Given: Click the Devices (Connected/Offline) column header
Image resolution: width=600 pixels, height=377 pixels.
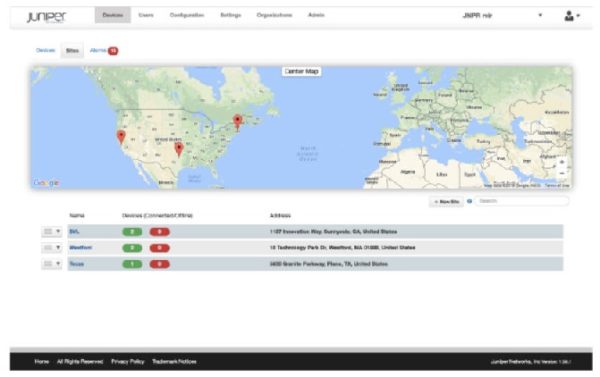Looking at the screenshot, I should click(157, 215).
